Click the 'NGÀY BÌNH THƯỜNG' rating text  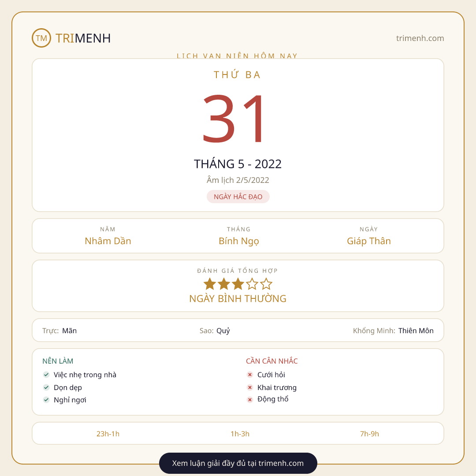click(x=238, y=299)
